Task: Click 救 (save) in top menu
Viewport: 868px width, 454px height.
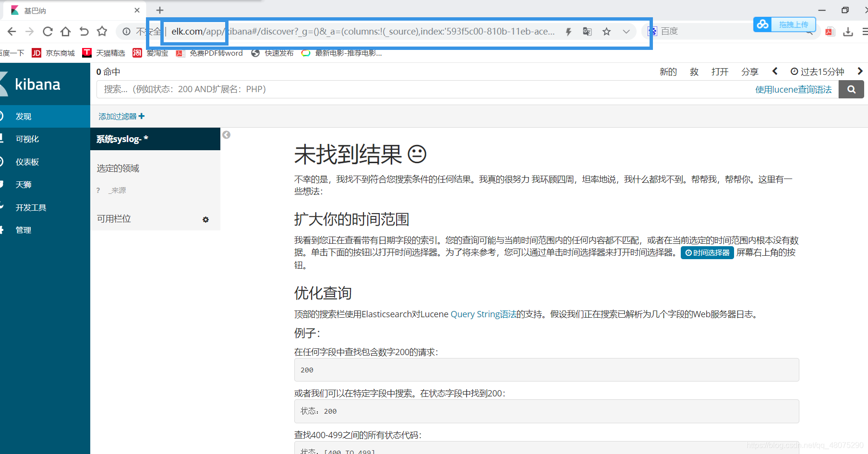Action: point(694,72)
